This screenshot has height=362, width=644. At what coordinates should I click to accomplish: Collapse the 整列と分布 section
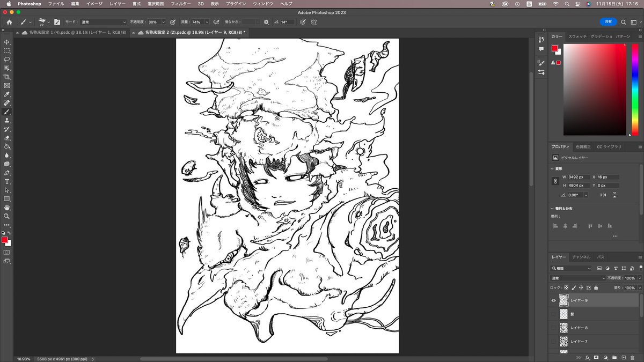(x=553, y=209)
